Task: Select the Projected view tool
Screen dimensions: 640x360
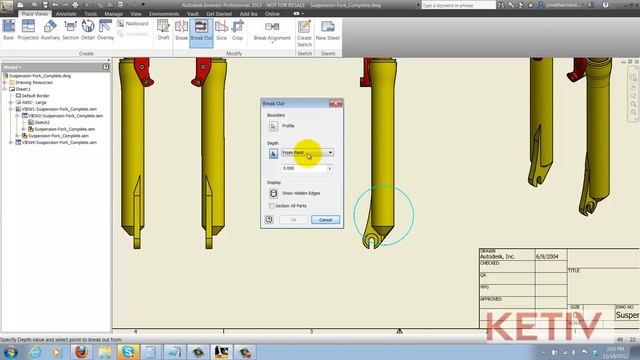Action: click(28, 30)
